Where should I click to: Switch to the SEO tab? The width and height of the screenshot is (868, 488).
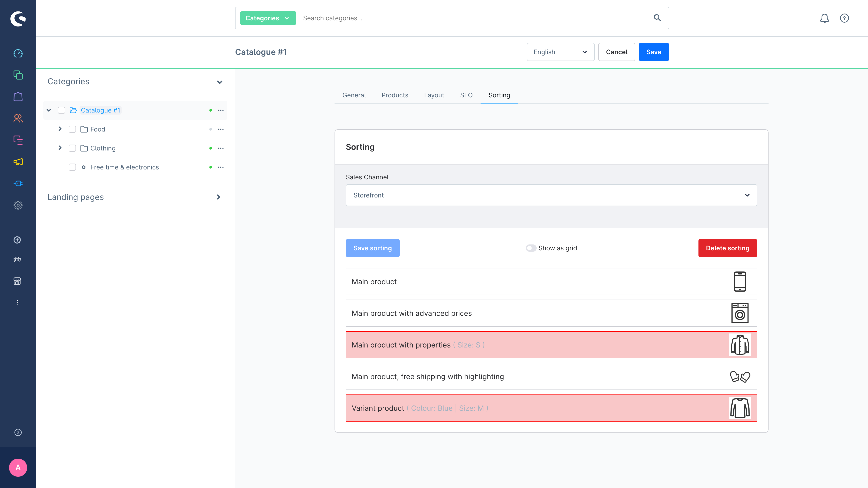coord(466,95)
